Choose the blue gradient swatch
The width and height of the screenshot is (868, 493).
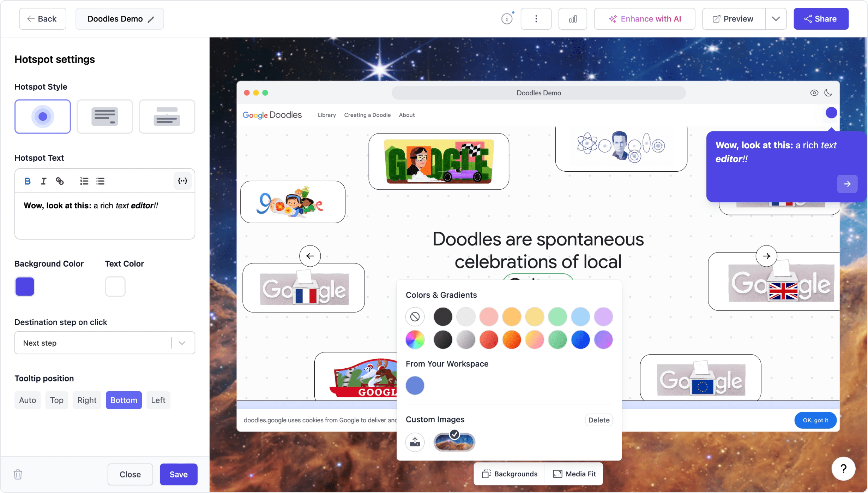580,340
